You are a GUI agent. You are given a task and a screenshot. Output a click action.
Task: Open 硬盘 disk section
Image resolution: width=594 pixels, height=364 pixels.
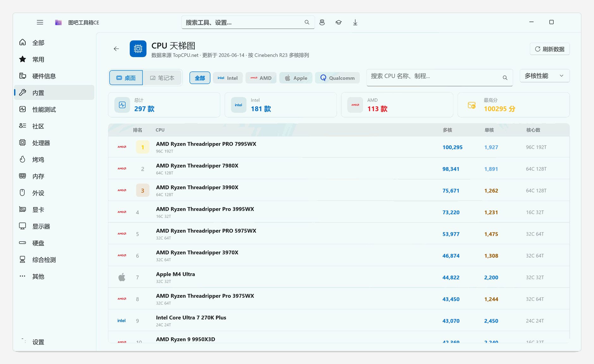(54, 243)
